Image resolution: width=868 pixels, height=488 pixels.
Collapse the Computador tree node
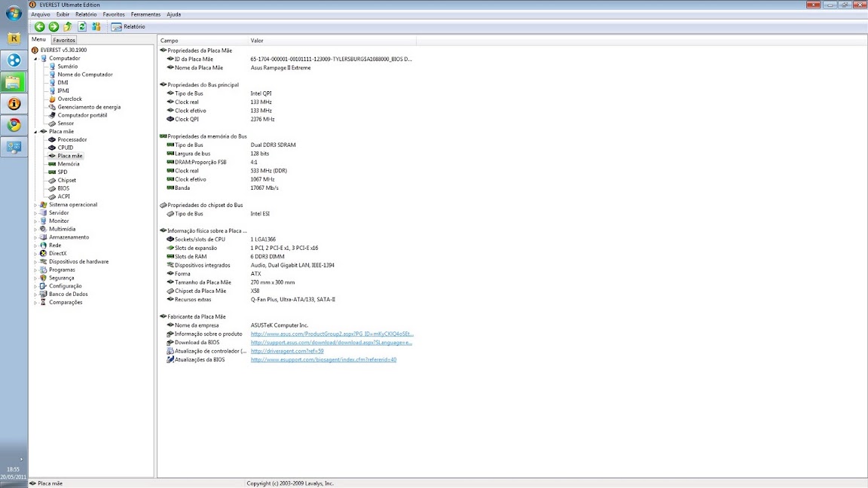[x=36, y=58]
